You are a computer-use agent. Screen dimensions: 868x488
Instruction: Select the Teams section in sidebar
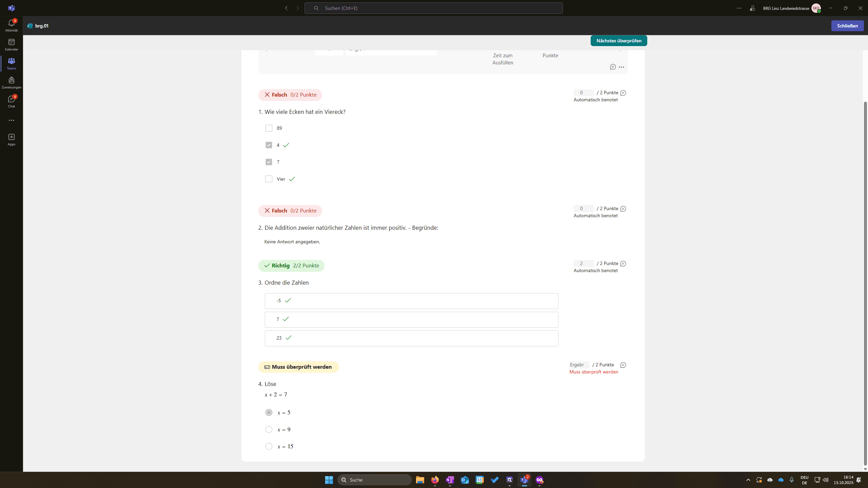[11, 63]
